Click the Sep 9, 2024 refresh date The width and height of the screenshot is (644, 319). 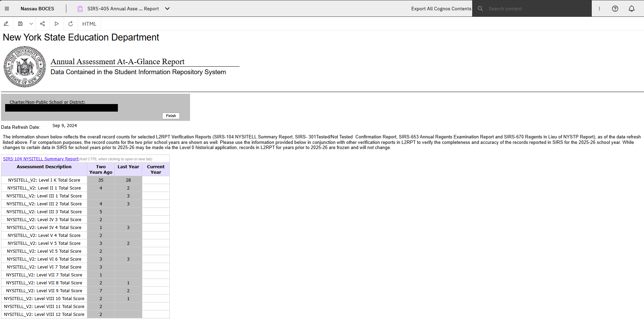65,126
